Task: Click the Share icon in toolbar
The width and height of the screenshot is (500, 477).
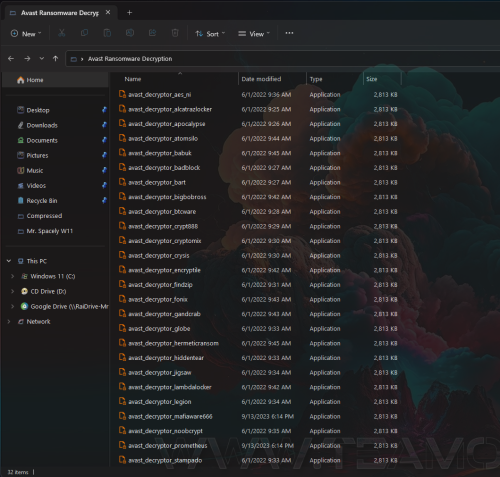Action: pos(152,33)
